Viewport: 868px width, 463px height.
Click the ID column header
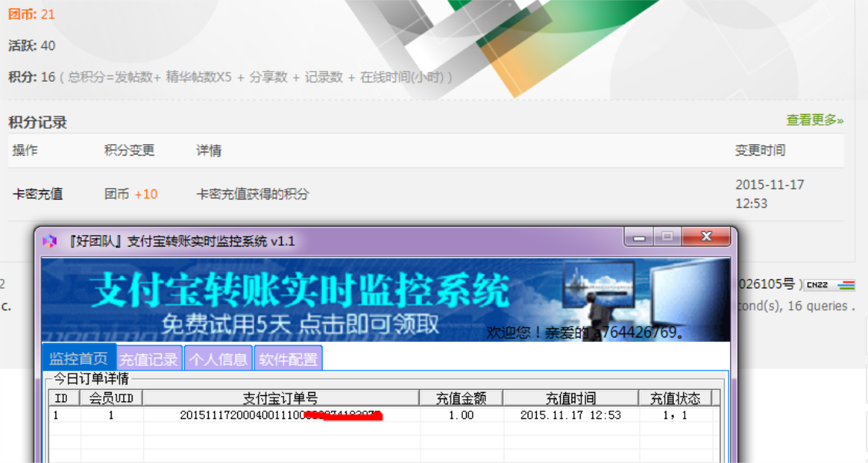click(64, 398)
